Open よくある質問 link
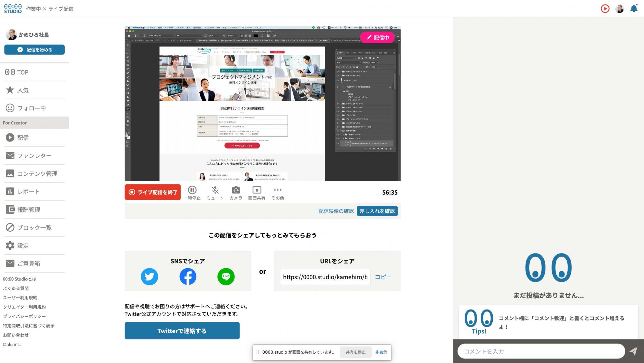This screenshot has width=644, height=363. 16,288
